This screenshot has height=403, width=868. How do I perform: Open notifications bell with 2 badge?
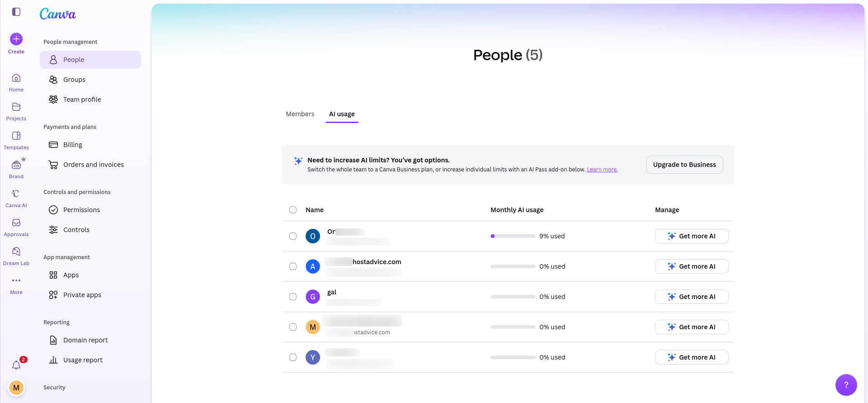[x=17, y=365]
